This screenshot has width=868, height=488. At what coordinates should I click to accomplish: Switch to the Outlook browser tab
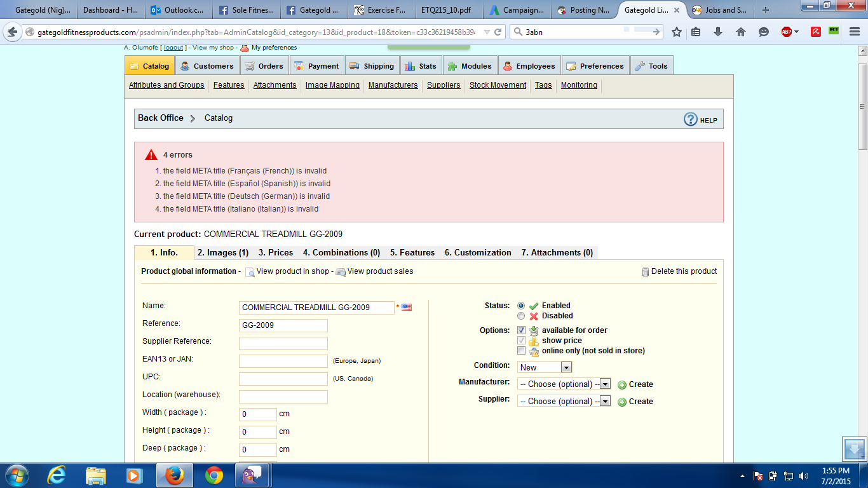(178, 10)
